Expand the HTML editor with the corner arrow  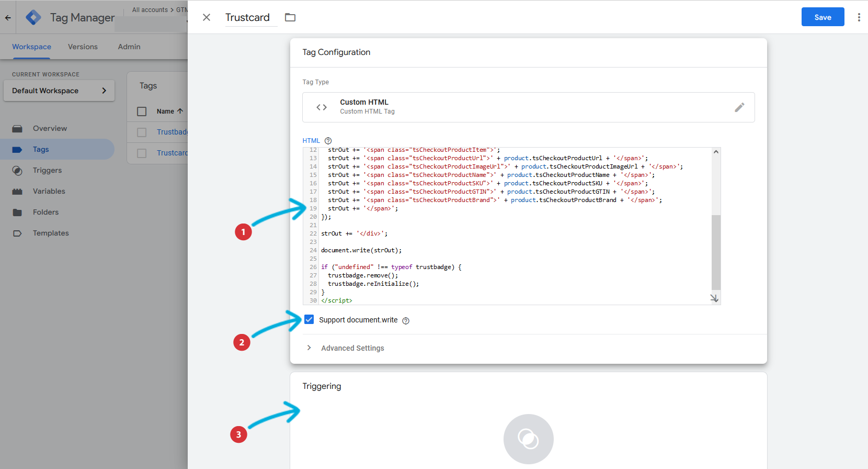click(714, 298)
